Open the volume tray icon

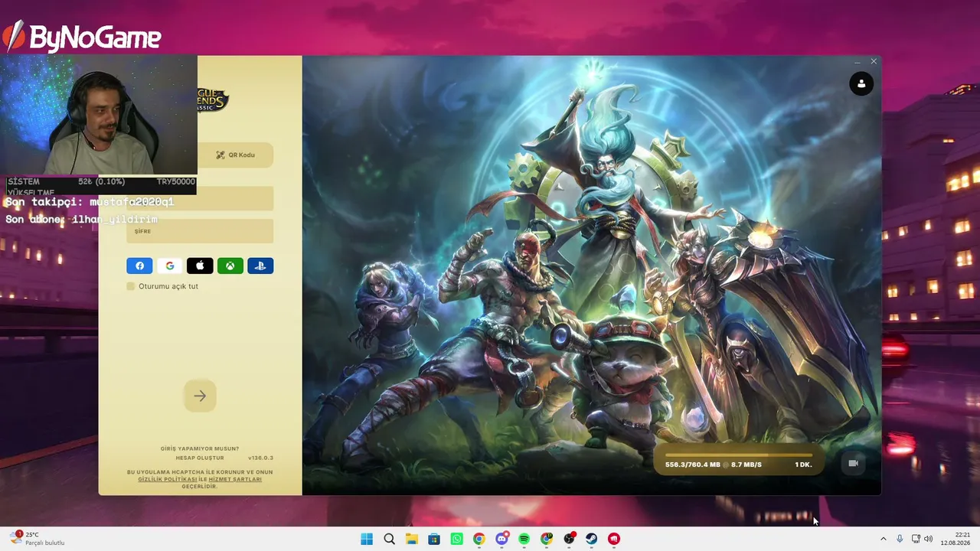click(x=929, y=539)
